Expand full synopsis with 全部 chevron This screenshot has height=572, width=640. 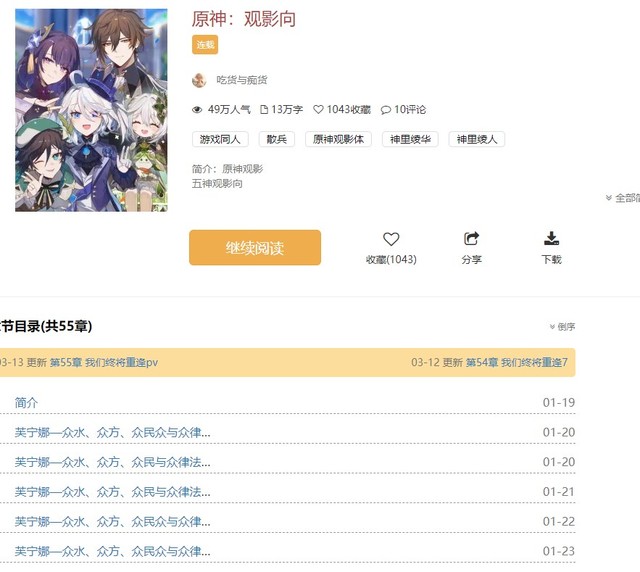point(622,198)
